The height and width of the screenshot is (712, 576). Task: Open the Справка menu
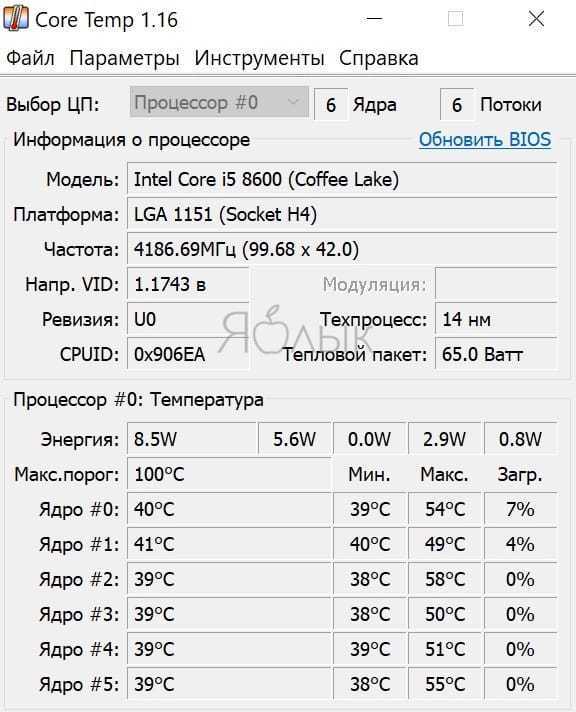[x=378, y=59]
